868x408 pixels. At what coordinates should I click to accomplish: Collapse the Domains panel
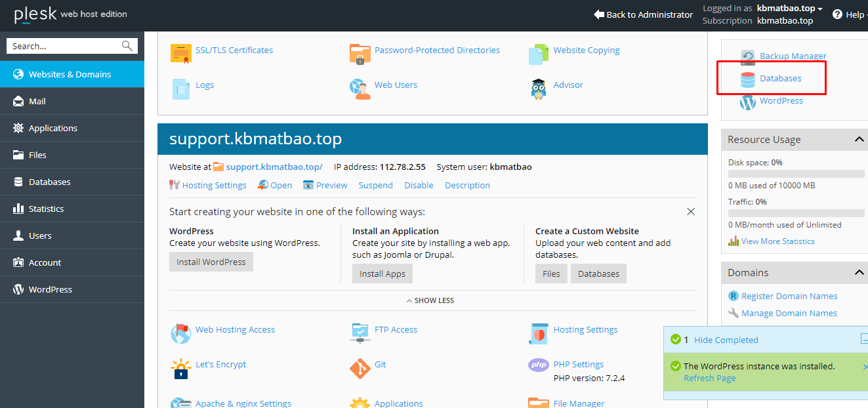[858, 273]
